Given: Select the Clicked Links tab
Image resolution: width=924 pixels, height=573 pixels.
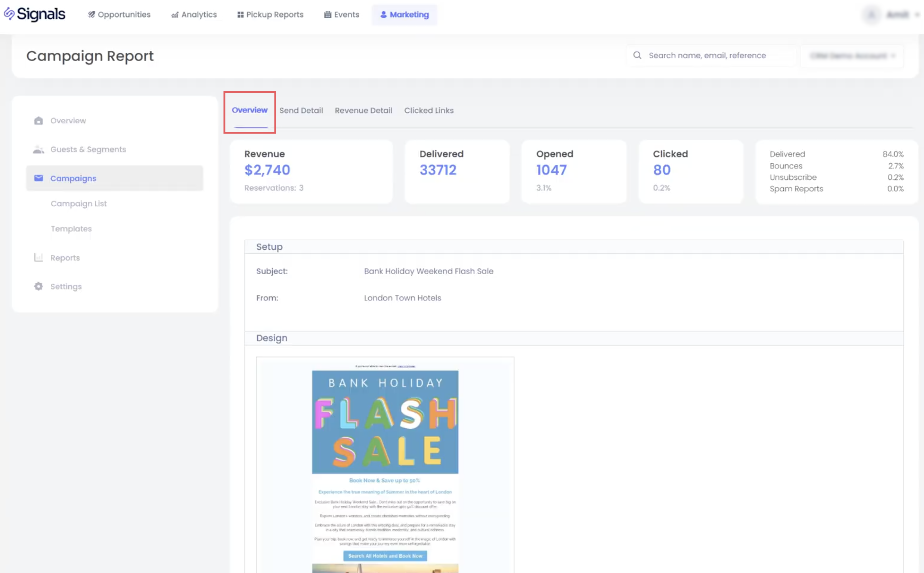Looking at the screenshot, I should click(x=429, y=110).
